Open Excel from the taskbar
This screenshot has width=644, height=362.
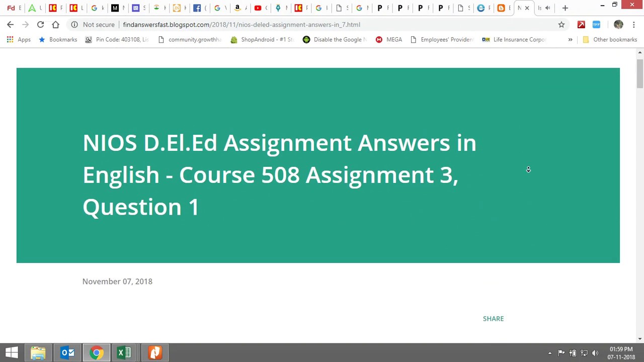pyautogui.click(x=124, y=353)
